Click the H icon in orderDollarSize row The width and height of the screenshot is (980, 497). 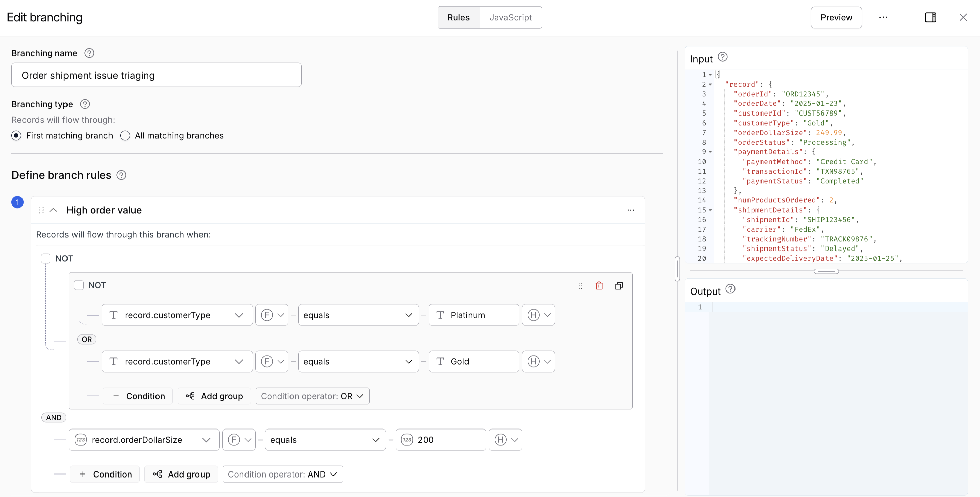point(500,440)
